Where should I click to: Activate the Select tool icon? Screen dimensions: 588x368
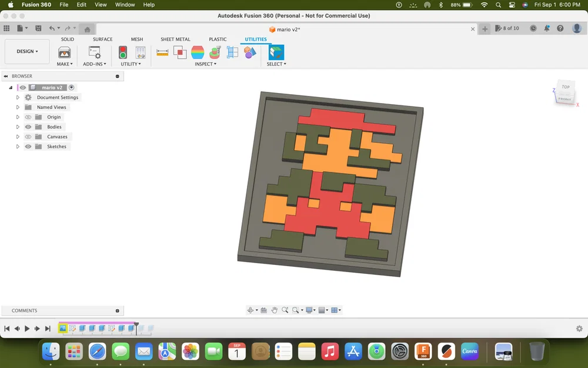coord(276,52)
